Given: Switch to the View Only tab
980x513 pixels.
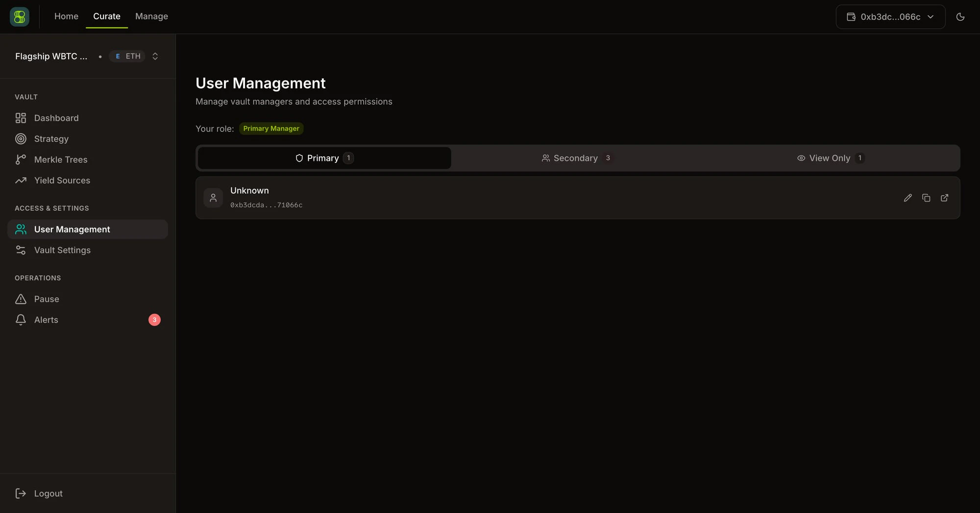Looking at the screenshot, I should pyautogui.click(x=831, y=158).
